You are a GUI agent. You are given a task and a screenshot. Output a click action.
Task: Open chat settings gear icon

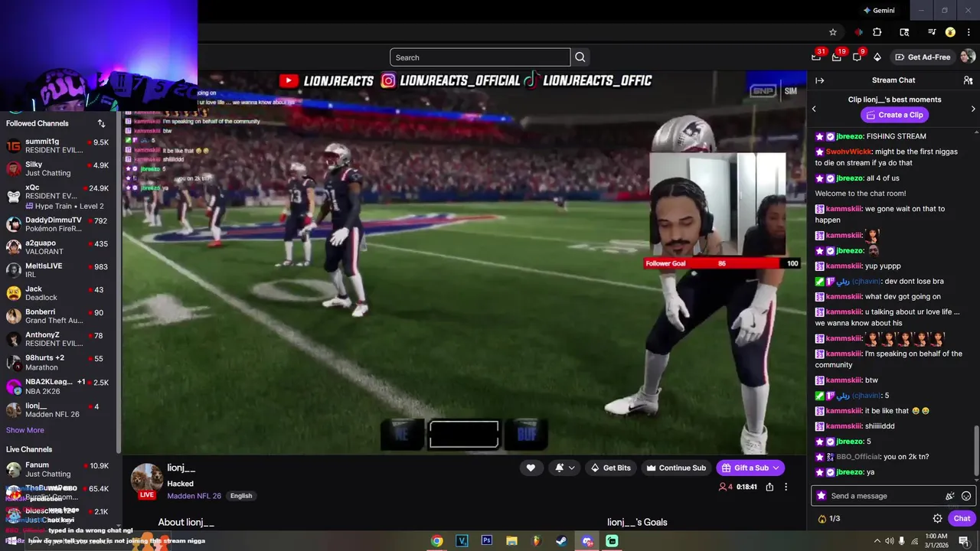point(938,518)
